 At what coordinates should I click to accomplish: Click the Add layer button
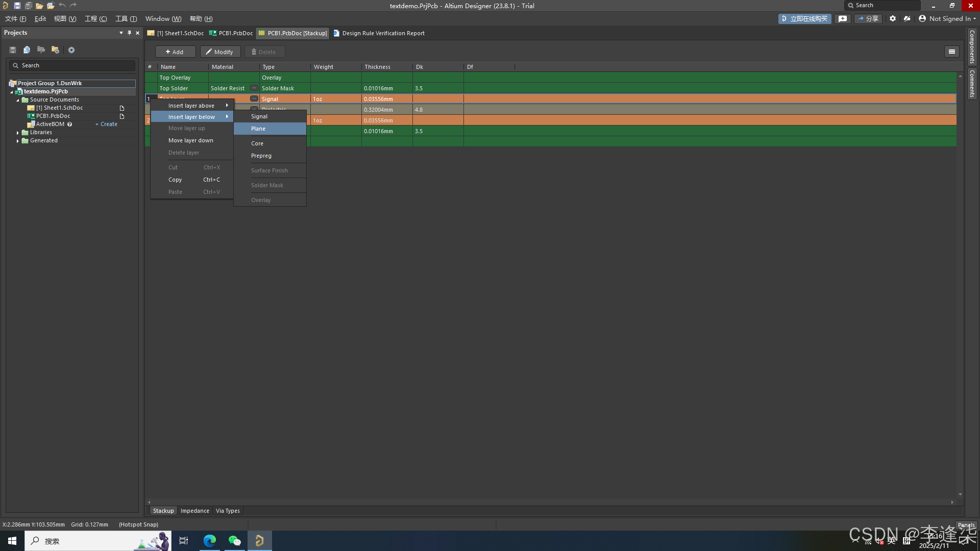click(175, 52)
